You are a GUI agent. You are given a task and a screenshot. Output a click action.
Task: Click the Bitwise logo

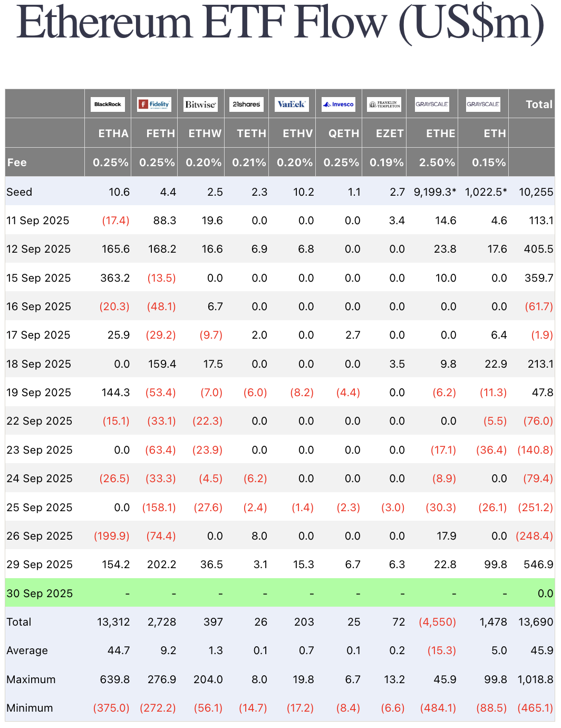[x=200, y=104]
